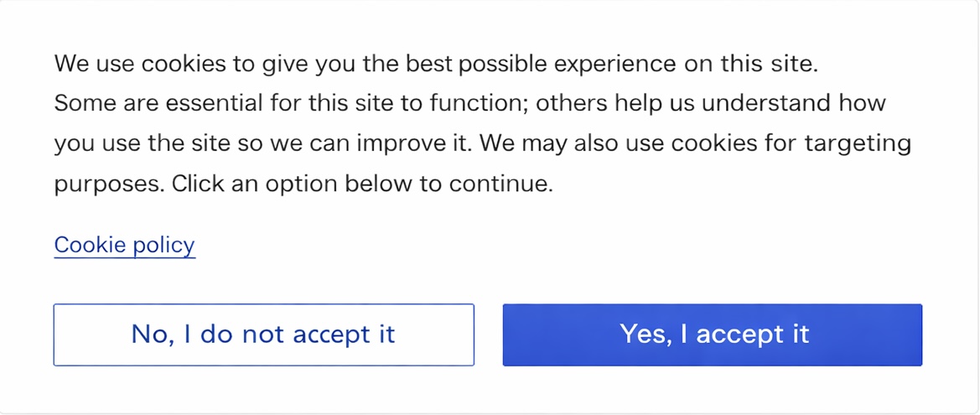Viewport: 980px width, 415px height.
Task: Refuse tracking by pressing "No, I do not accept it"
Action: (x=263, y=335)
